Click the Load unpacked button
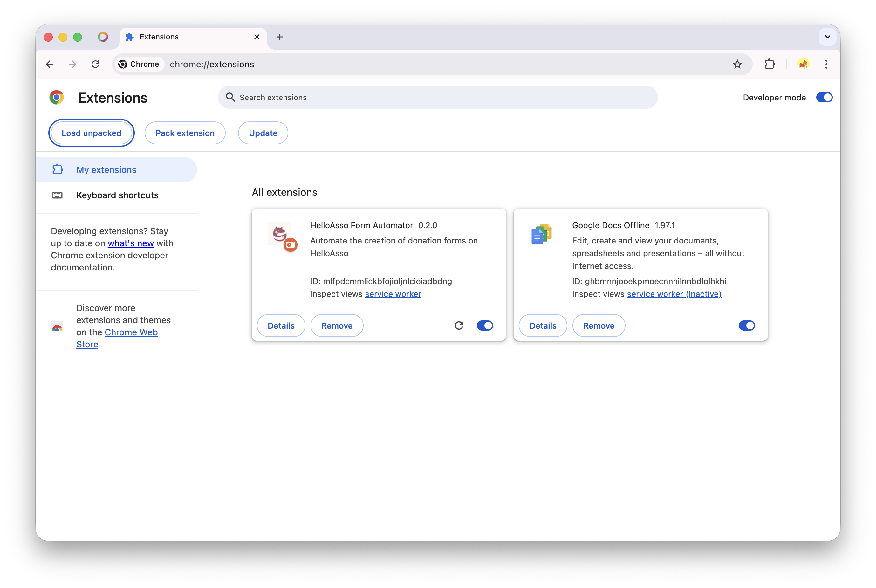 91,133
